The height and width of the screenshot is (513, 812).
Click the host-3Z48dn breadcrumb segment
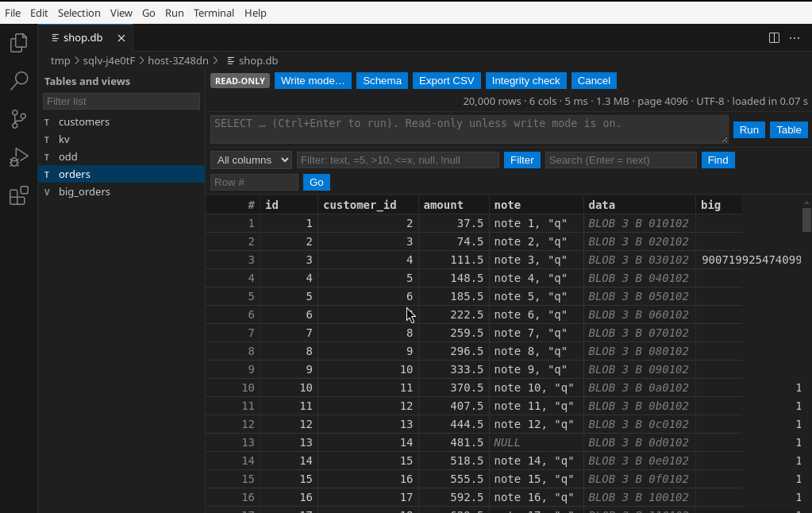178,60
